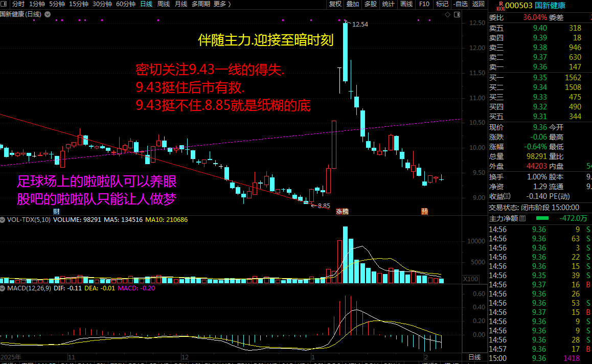Viewport: 592px width, 364px height.
Task: Click the 标记 mark button
Action: click(x=442, y=4)
